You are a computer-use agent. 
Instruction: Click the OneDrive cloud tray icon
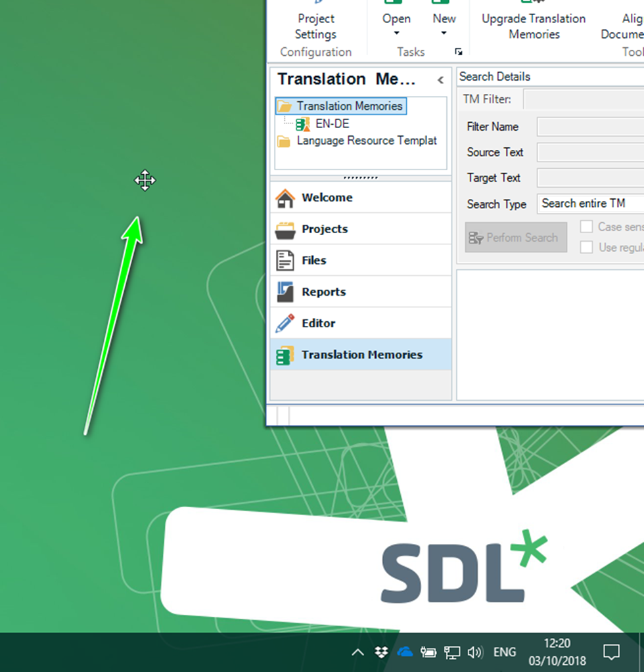(x=404, y=652)
